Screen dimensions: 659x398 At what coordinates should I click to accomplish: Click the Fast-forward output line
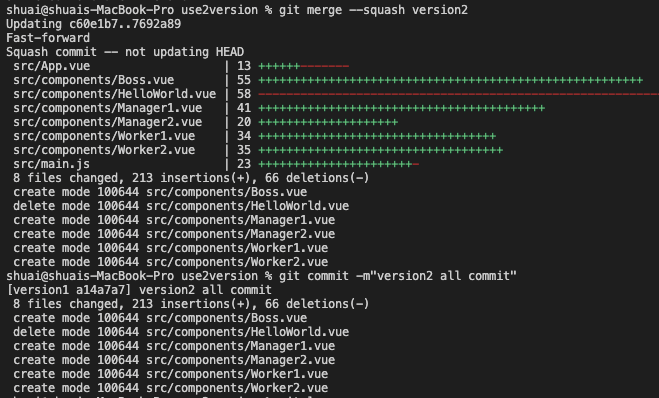[x=48, y=38]
